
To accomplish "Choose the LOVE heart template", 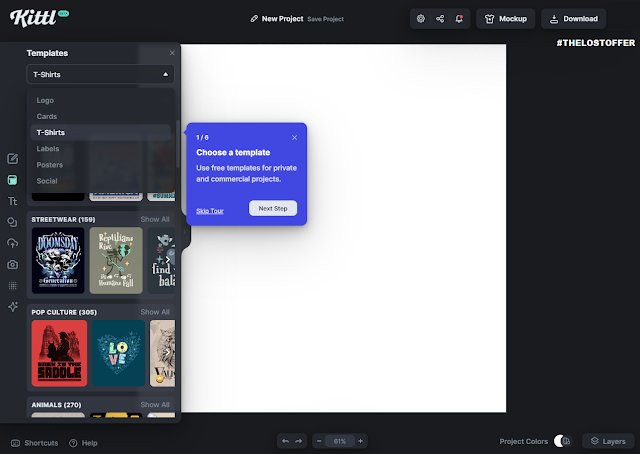I will [118, 353].
